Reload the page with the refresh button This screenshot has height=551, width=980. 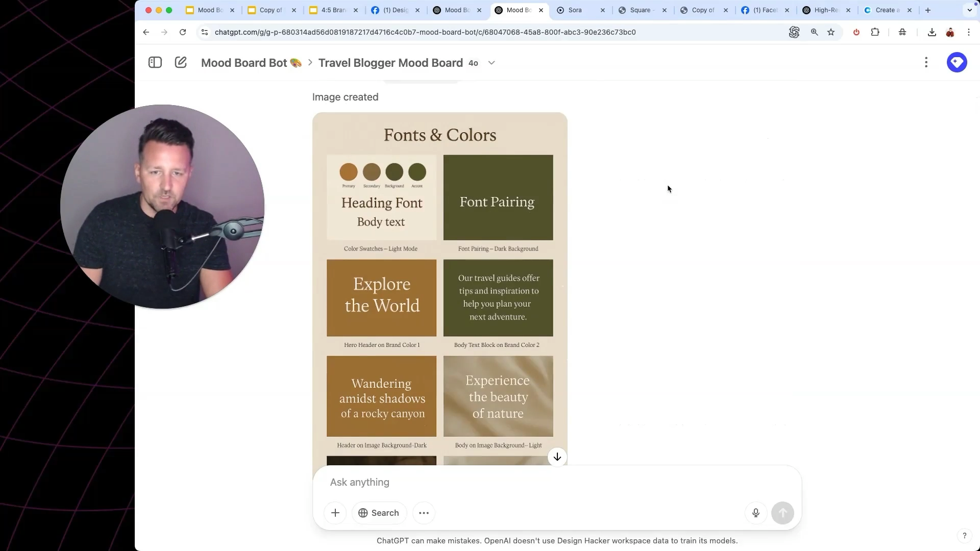pyautogui.click(x=183, y=32)
